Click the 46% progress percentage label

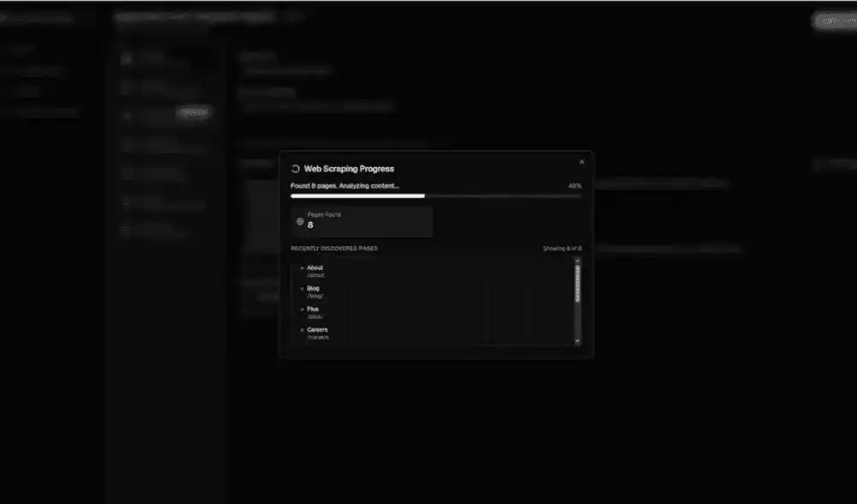[x=574, y=186]
